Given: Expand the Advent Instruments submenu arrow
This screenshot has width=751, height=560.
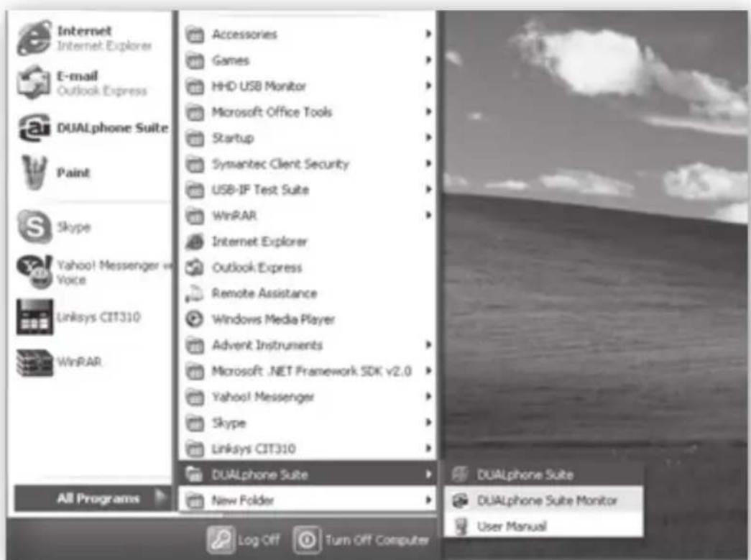Looking at the screenshot, I should click(428, 344).
